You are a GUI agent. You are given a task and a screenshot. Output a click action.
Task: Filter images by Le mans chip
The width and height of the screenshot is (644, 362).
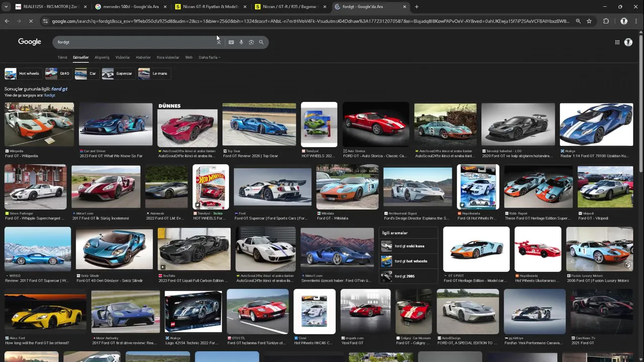pos(153,73)
